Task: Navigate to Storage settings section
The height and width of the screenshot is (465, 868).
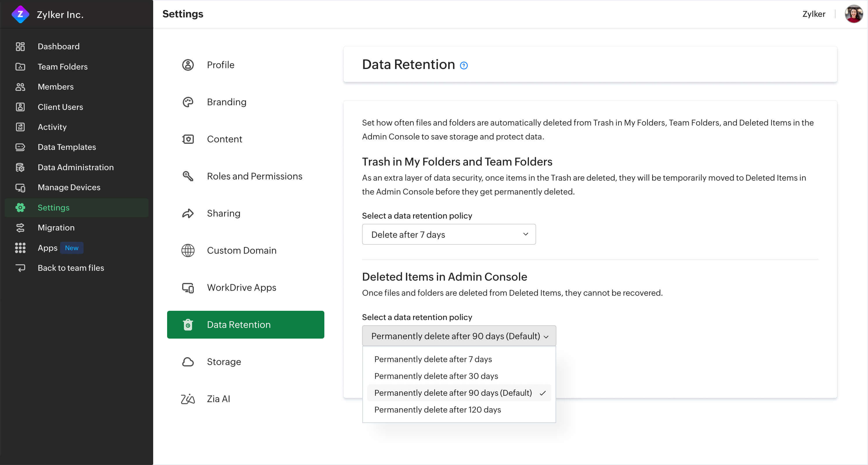Action: tap(223, 362)
